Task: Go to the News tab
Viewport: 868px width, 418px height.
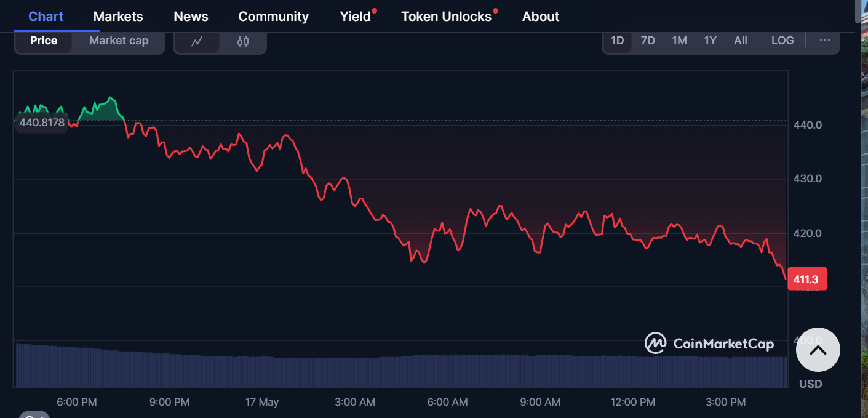Action: 191,17
